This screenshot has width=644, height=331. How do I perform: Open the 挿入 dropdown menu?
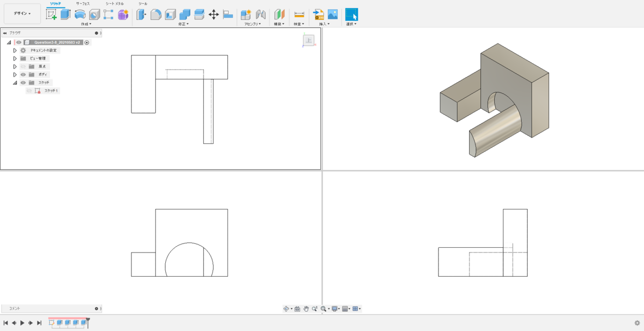325,24
